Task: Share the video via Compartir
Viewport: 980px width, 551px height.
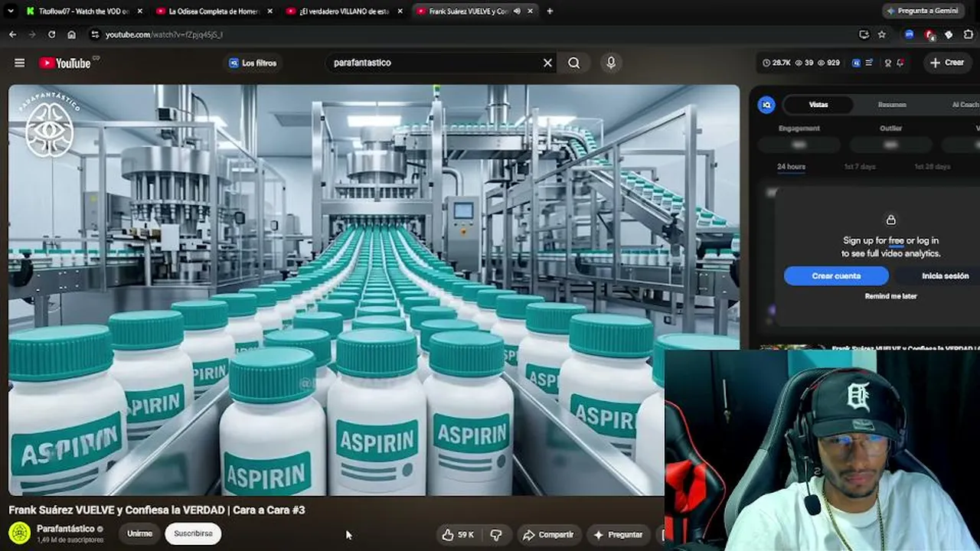Action: point(547,534)
